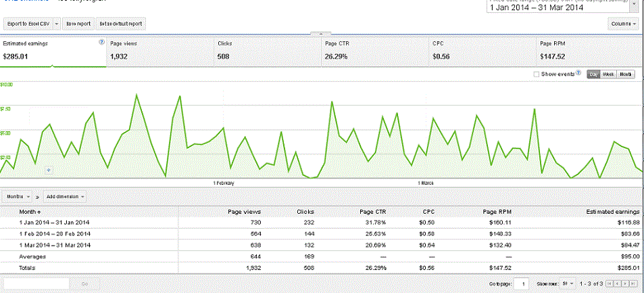This screenshot has width=644, height=293.
Task: Select the Page RPM metric tab
Action: coord(589,51)
